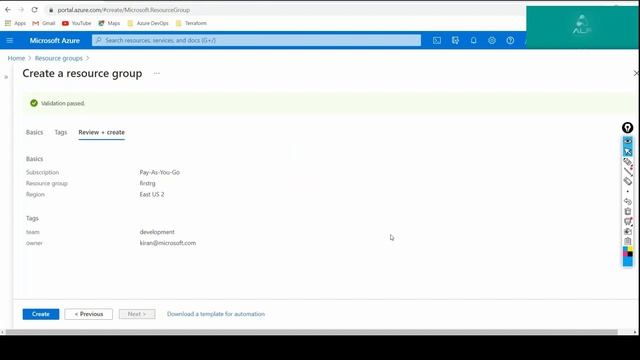Viewport: 640px width, 360px height.
Task: Click the site lock icon in address bar
Action: coord(51,10)
